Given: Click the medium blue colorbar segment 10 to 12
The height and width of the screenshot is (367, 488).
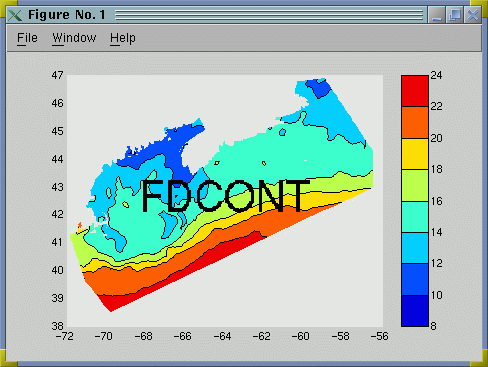Looking at the screenshot, I should pos(415,279).
